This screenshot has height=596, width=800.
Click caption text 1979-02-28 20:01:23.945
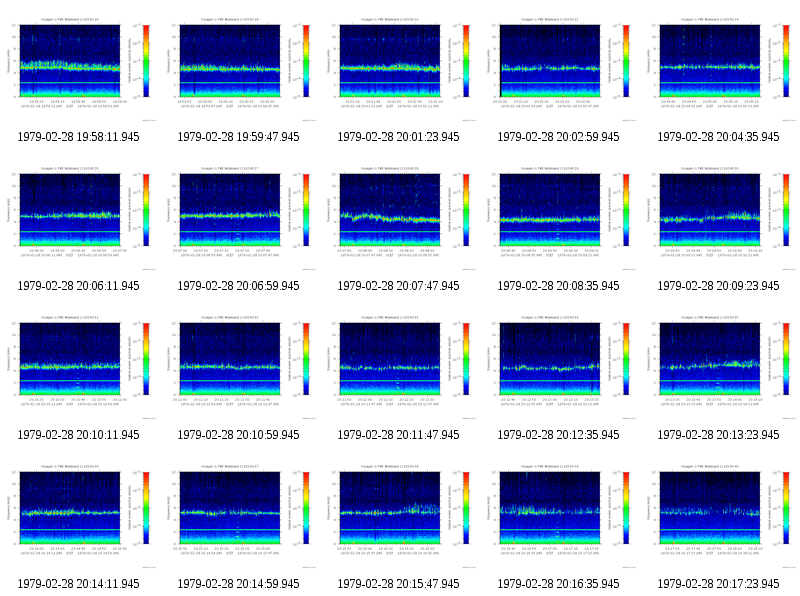(x=398, y=137)
